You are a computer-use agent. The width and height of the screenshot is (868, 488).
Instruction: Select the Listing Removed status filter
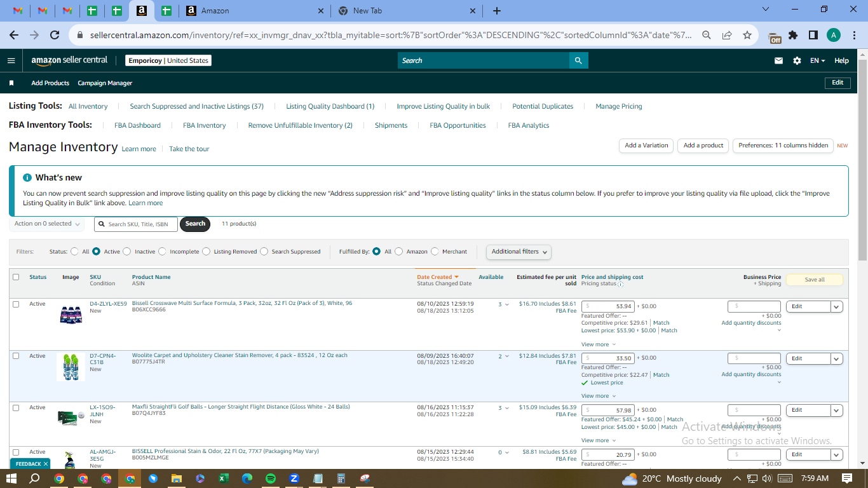click(206, 252)
